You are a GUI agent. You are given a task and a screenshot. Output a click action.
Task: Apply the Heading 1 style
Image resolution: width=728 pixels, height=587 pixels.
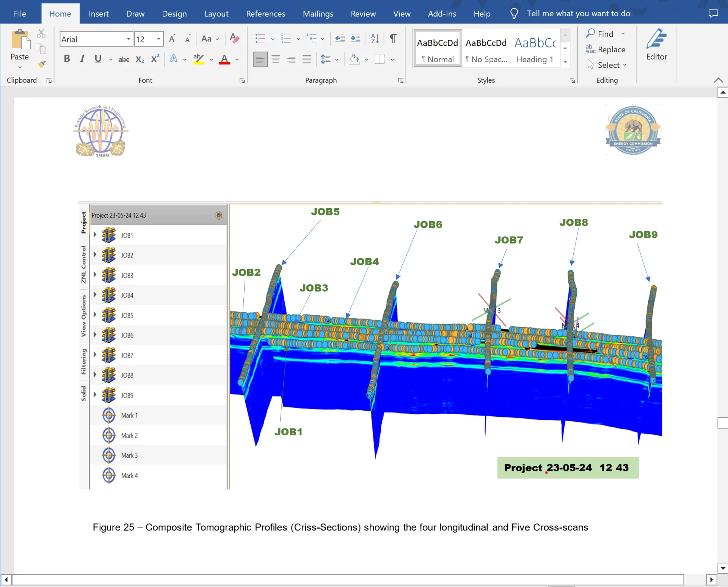pyautogui.click(x=535, y=49)
